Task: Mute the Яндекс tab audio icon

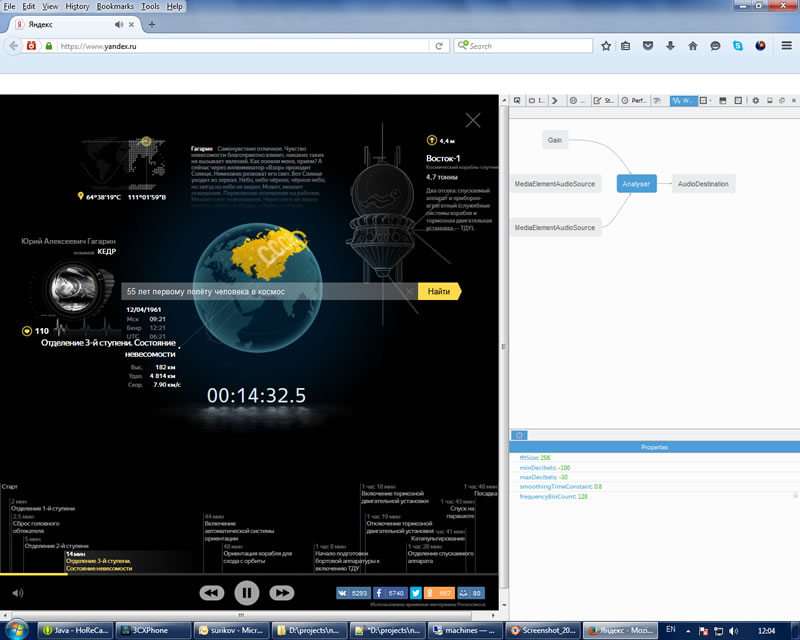Action: 119,24
